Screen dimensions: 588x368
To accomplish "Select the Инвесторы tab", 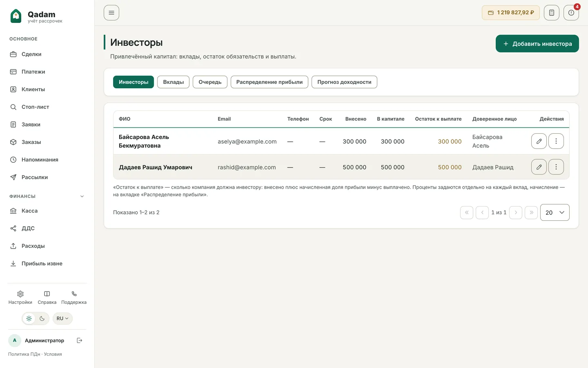I will pyautogui.click(x=134, y=82).
